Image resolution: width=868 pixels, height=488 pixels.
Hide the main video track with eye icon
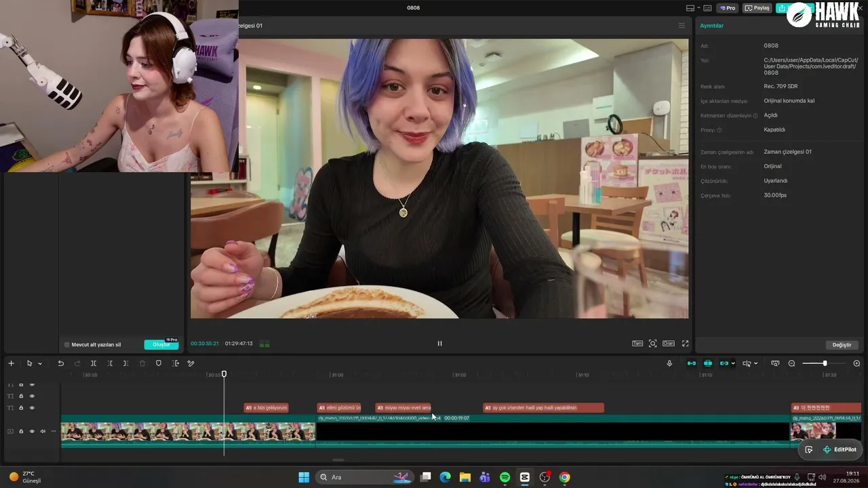coord(32,431)
